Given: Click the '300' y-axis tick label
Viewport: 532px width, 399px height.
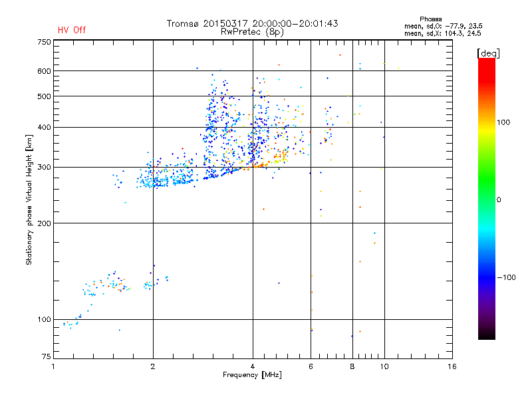Looking at the screenshot, I should (x=45, y=168).
